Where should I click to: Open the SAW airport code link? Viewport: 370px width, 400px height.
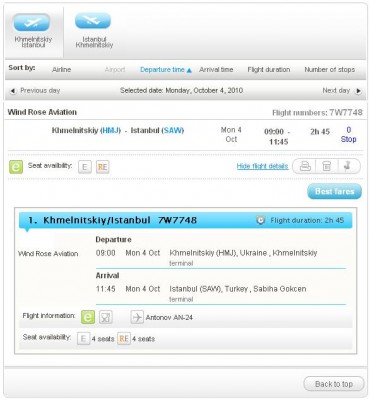173,130
